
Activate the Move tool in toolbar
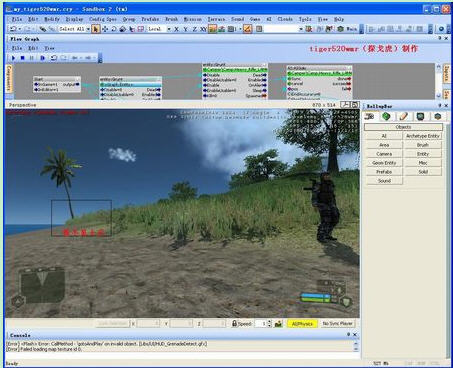105,29
